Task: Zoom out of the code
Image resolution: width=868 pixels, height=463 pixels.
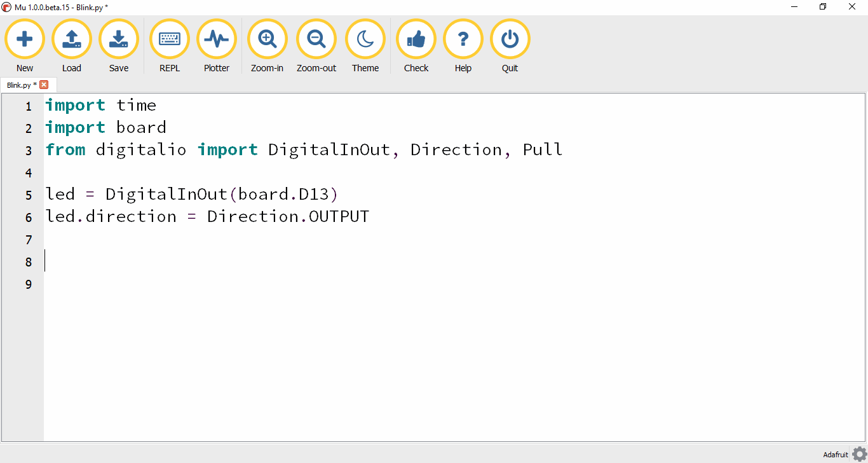Action: (x=316, y=39)
